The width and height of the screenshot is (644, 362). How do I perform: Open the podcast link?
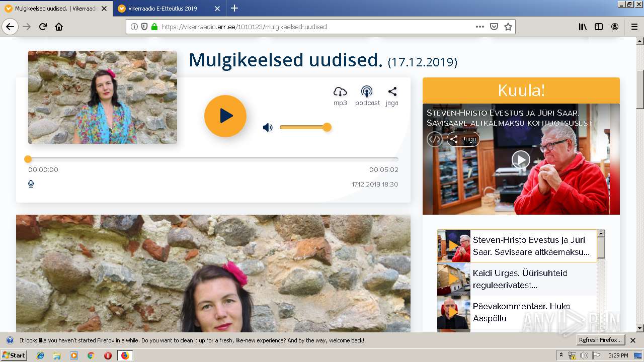(367, 96)
